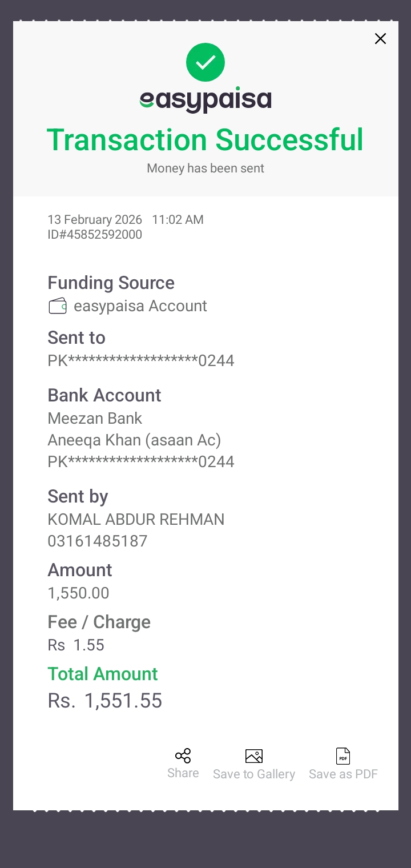This screenshot has width=411, height=868.
Task: Click the Save to Gallery image icon
Action: [254, 756]
